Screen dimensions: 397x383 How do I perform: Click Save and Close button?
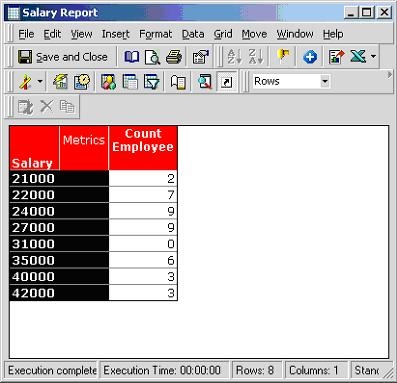click(63, 57)
